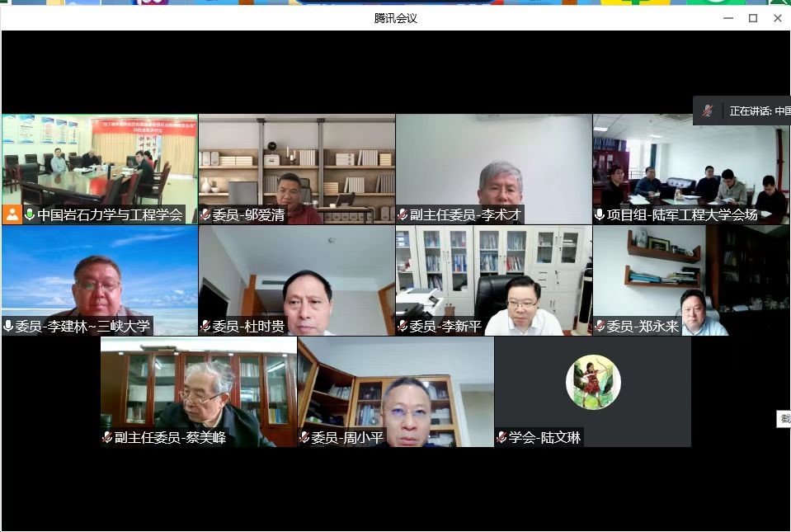Click muted mic icon next to 委员-郑永来
Image resolution: width=791 pixels, height=532 pixels.
[x=600, y=326]
